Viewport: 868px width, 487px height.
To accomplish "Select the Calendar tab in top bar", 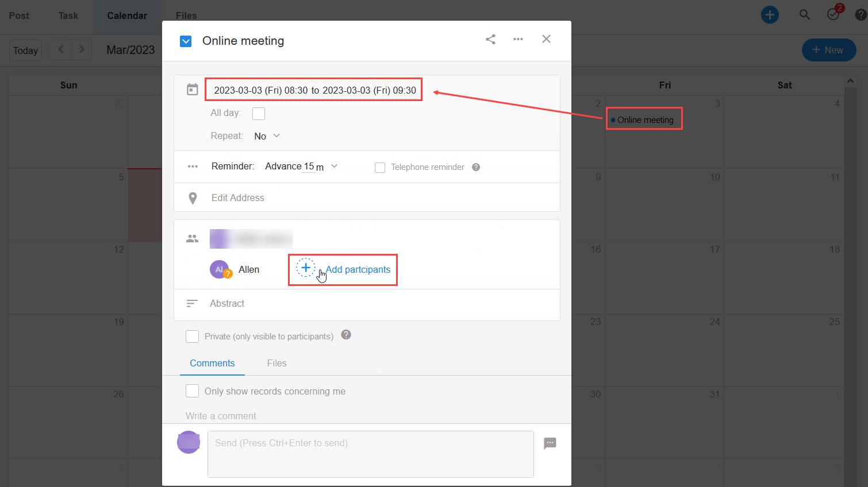I will [x=127, y=16].
